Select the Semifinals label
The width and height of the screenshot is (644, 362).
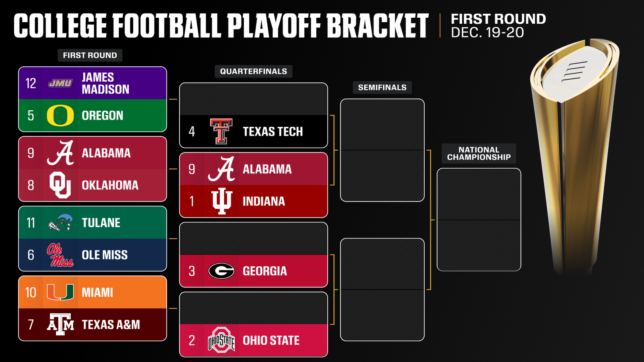382,88
